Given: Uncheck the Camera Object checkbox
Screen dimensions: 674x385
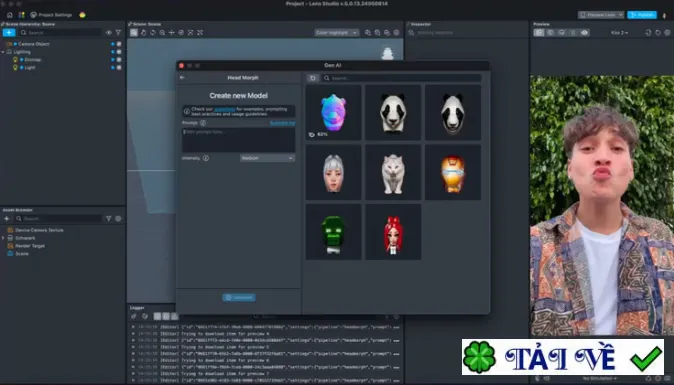Looking at the screenshot, I should click(x=119, y=44).
